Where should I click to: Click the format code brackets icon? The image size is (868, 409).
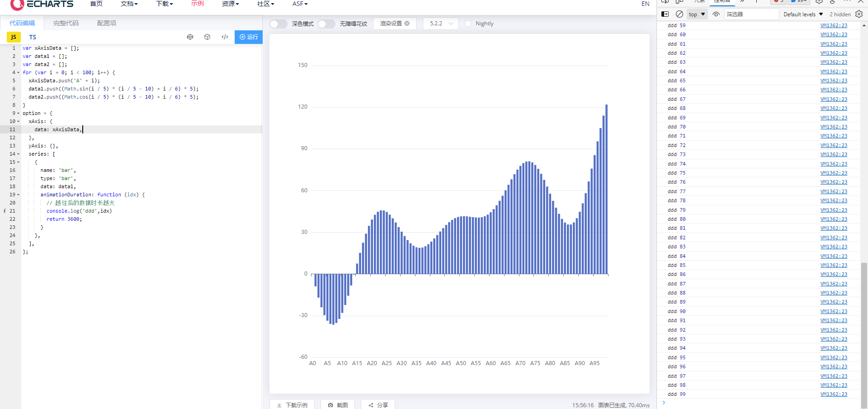pos(225,37)
